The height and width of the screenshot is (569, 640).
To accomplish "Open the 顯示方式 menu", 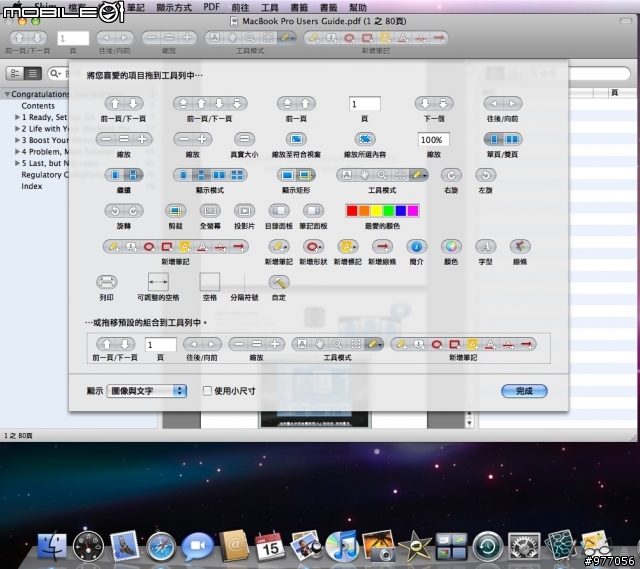I will pos(174,7).
